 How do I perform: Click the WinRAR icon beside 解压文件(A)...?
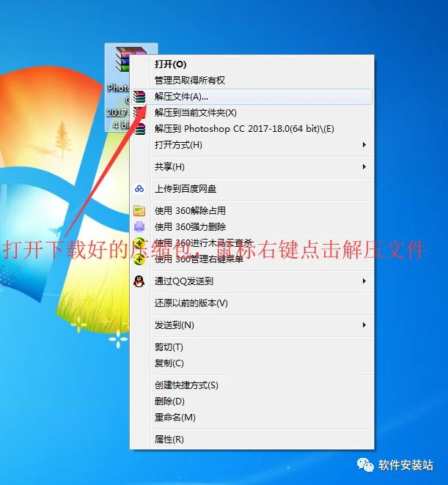pyautogui.click(x=139, y=97)
